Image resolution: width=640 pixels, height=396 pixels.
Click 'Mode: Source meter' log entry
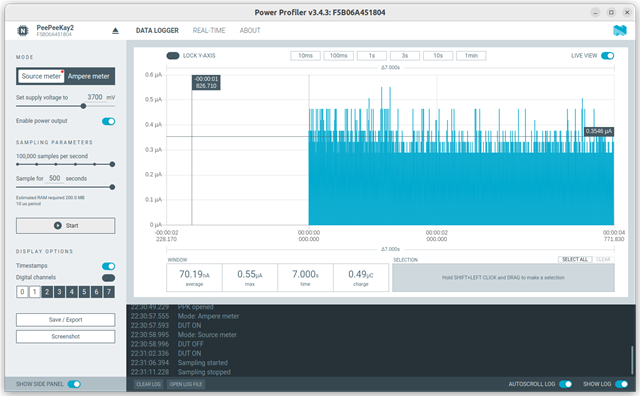[x=207, y=335]
